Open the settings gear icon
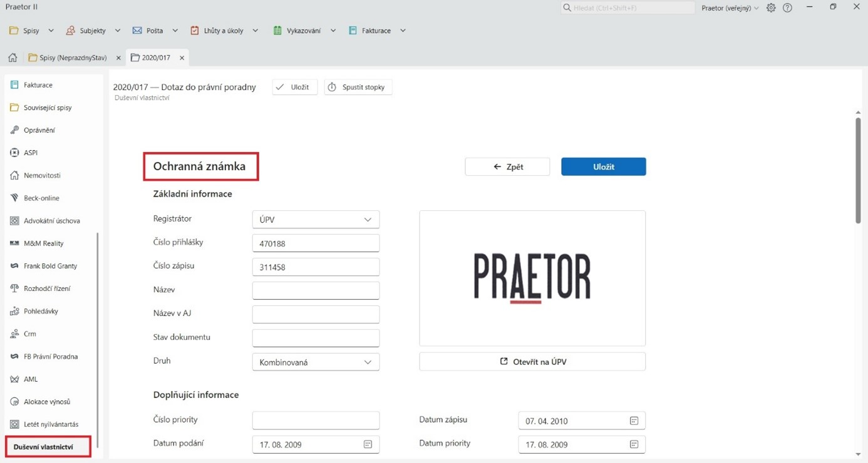The width and height of the screenshot is (868, 463). pyautogui.click(x=771, y=8)
